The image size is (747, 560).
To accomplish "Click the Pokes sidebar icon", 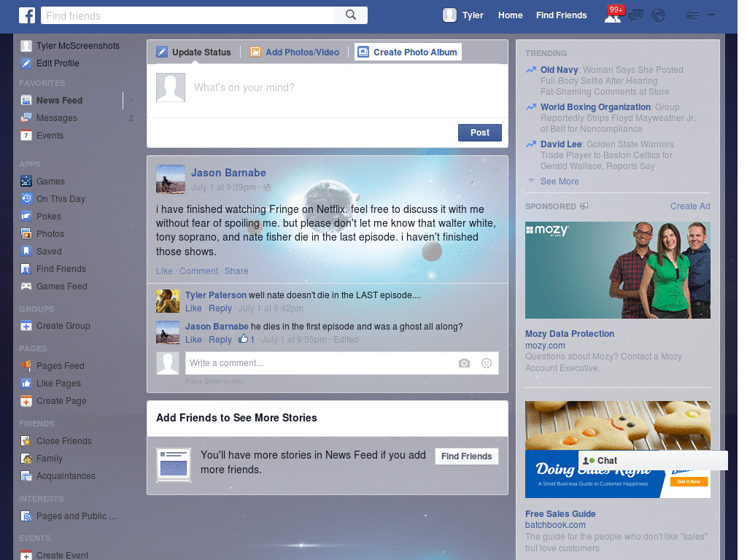I will click(26, 216).
